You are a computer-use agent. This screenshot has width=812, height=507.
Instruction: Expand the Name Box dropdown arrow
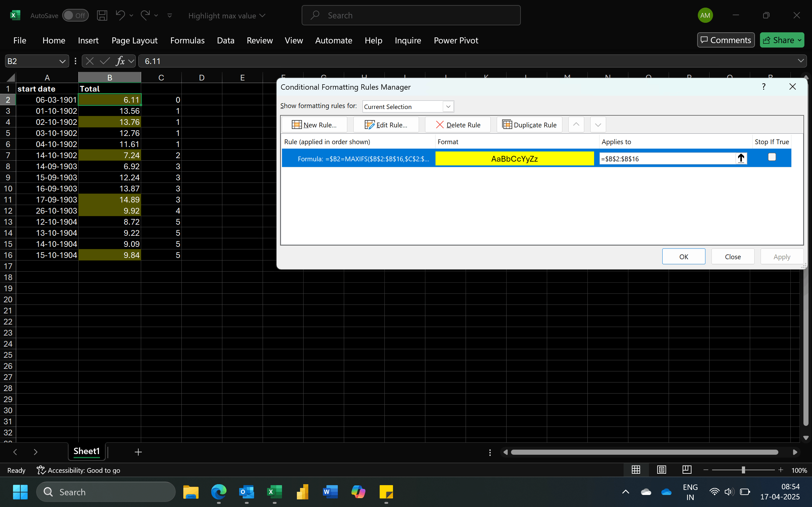click(62, 61)
